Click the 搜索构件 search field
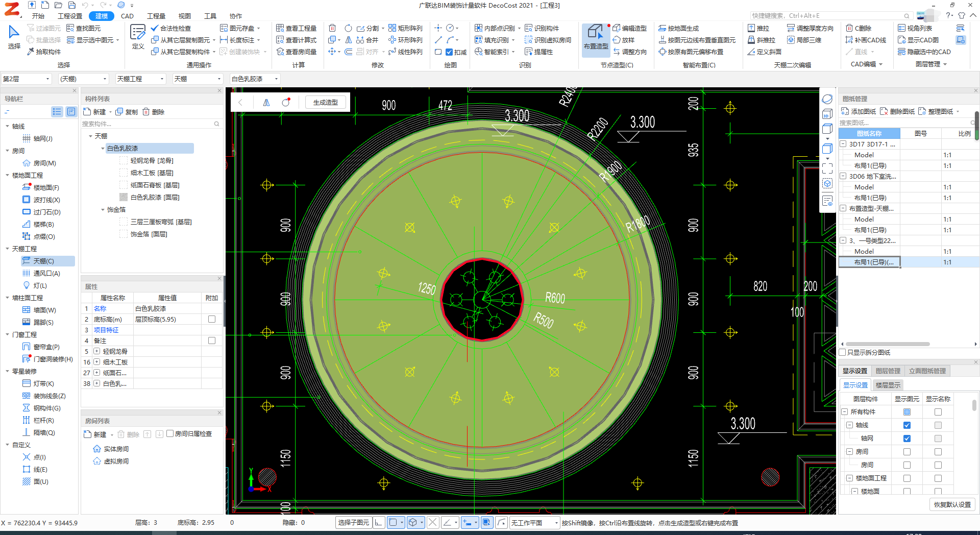 coord(148,124)
